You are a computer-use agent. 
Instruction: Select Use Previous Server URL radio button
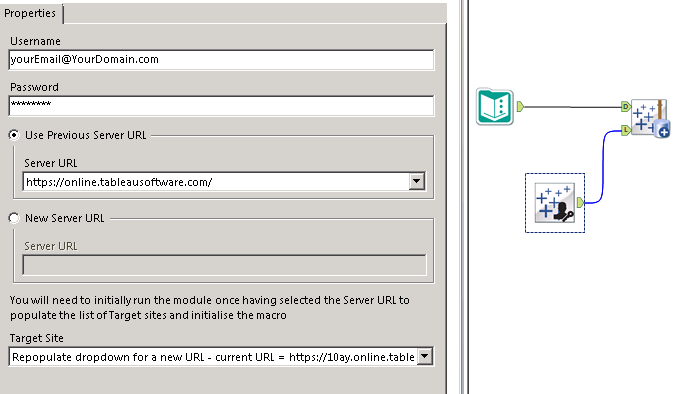(14, 135)
